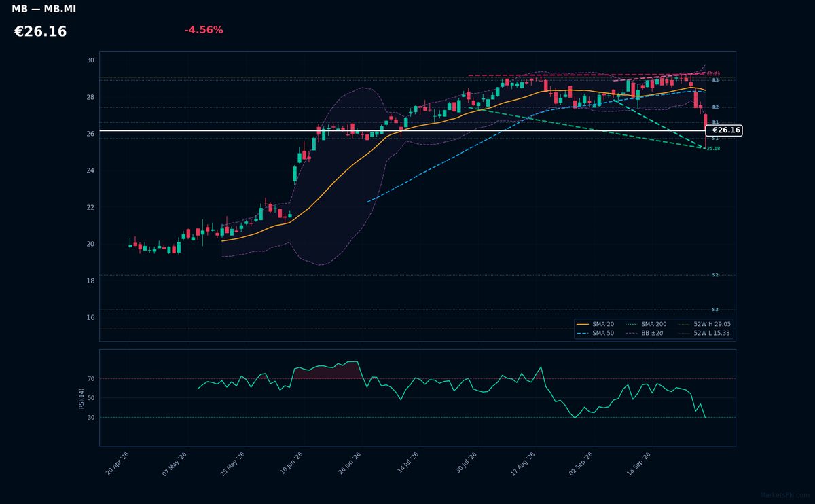Image resolution: width=815 pixels, height=504 pixels.
Task: Click the 70 label on the RSI axis
Action: coord(91,379)
